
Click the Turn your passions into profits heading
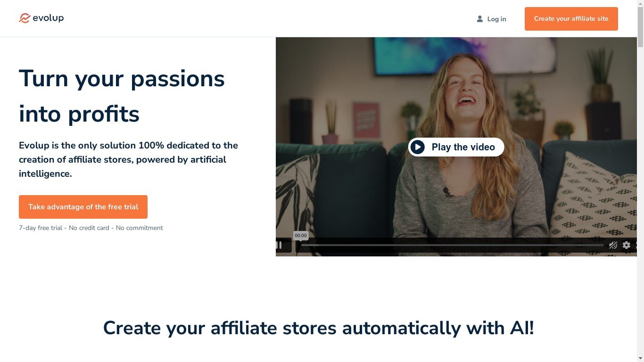click(x=122, y=96)
